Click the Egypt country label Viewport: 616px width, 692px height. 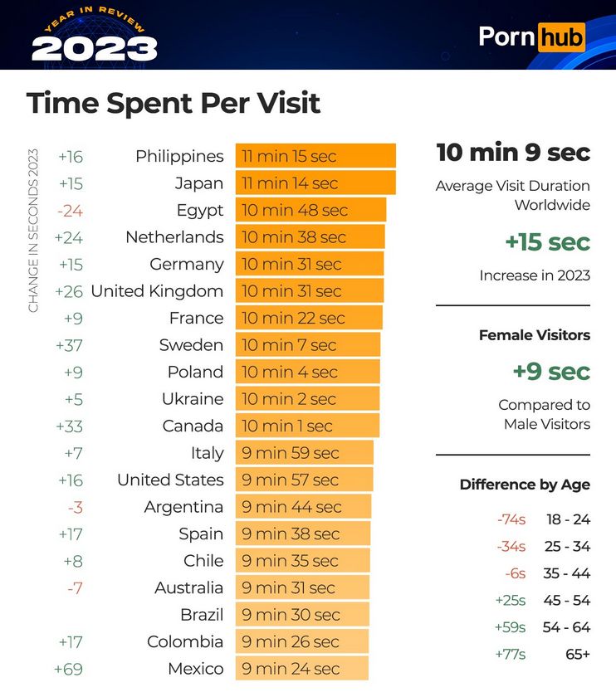click(199, 210)
